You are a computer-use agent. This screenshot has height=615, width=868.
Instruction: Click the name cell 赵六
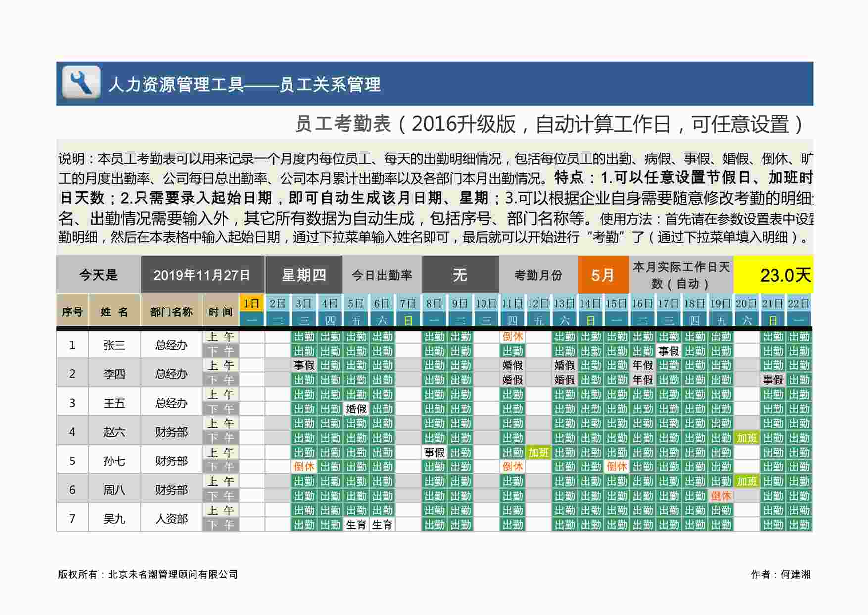pos(114,431)
